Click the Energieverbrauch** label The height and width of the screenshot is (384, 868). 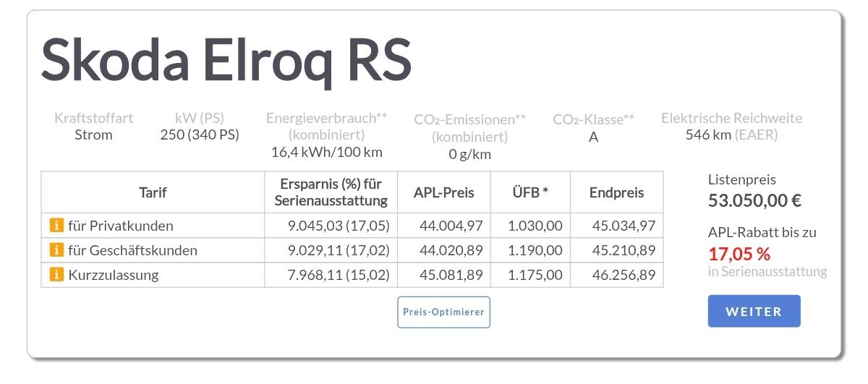(x=326, y=118)
